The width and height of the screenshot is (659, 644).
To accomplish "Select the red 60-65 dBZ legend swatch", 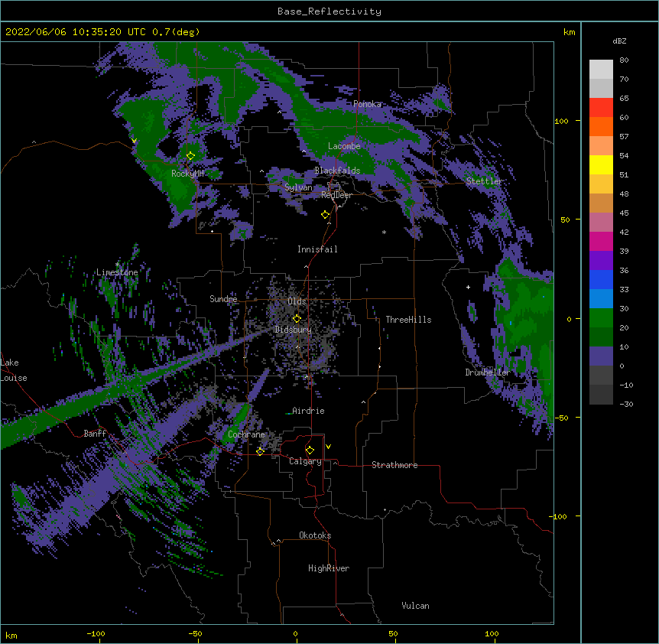I will coord(601,108).
